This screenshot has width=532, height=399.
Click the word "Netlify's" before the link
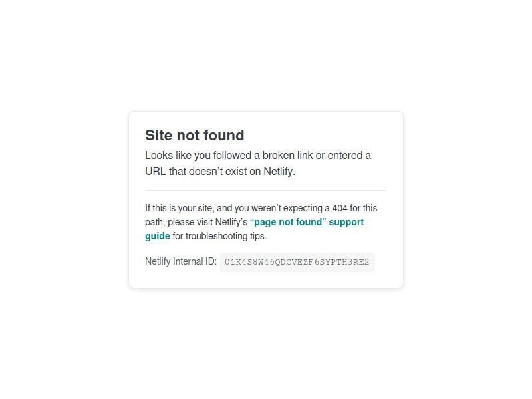[x=231, y=222]
